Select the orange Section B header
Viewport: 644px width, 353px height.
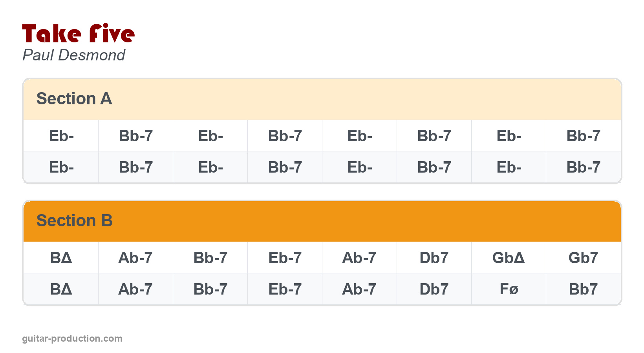pyautogui.click(x=322, y=221)
